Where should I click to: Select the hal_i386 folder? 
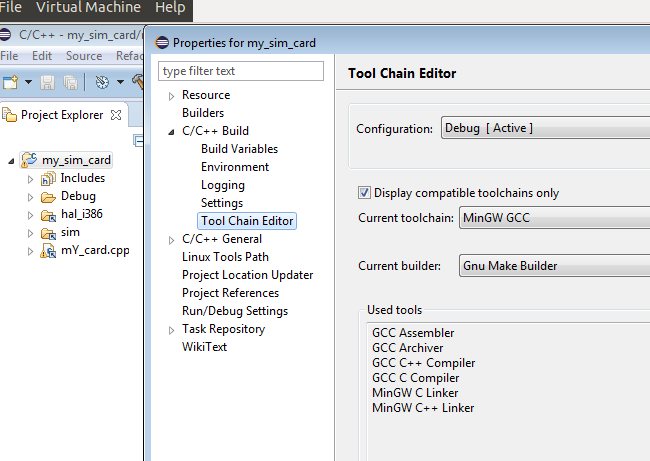[x=82, y=214]
